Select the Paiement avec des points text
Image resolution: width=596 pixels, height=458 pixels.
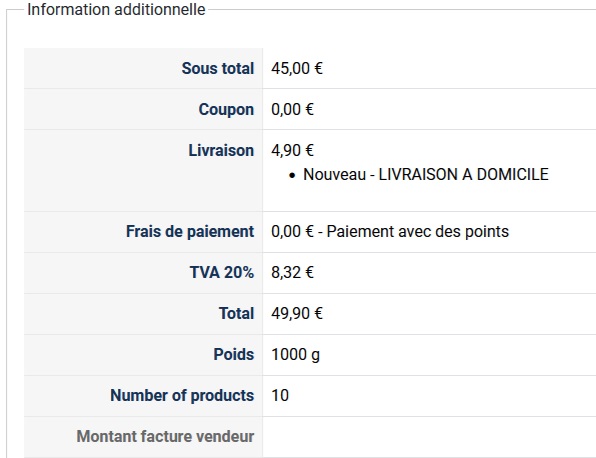[417, 231]
